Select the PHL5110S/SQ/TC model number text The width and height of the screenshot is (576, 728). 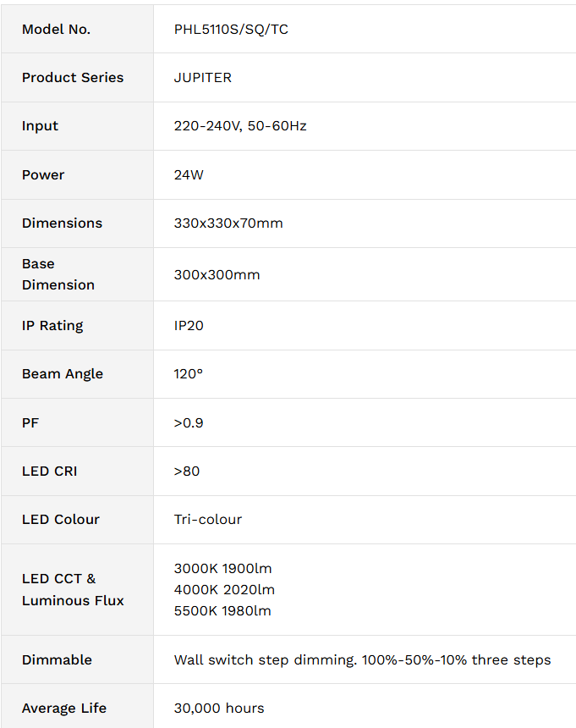pos(231,30)
